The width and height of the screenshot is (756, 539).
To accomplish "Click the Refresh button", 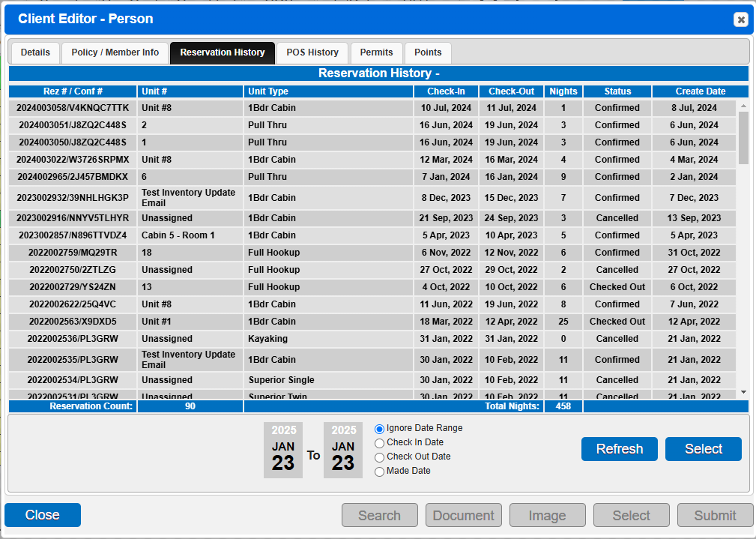I will [620, 449].
